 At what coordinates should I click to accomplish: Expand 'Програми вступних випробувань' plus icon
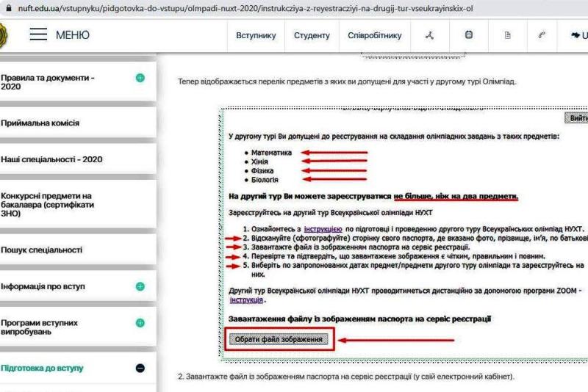[x=140, y=323]
